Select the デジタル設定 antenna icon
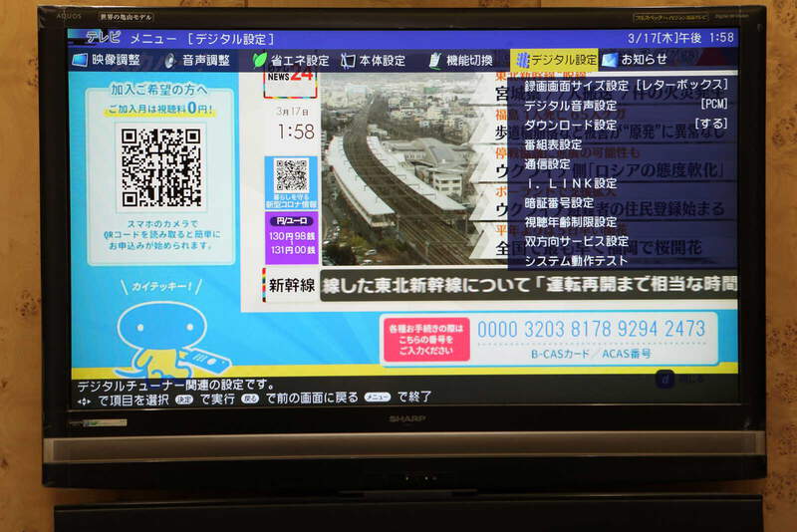Image resolution: width=797 pixels, height=532 pixels. (522, 60)
